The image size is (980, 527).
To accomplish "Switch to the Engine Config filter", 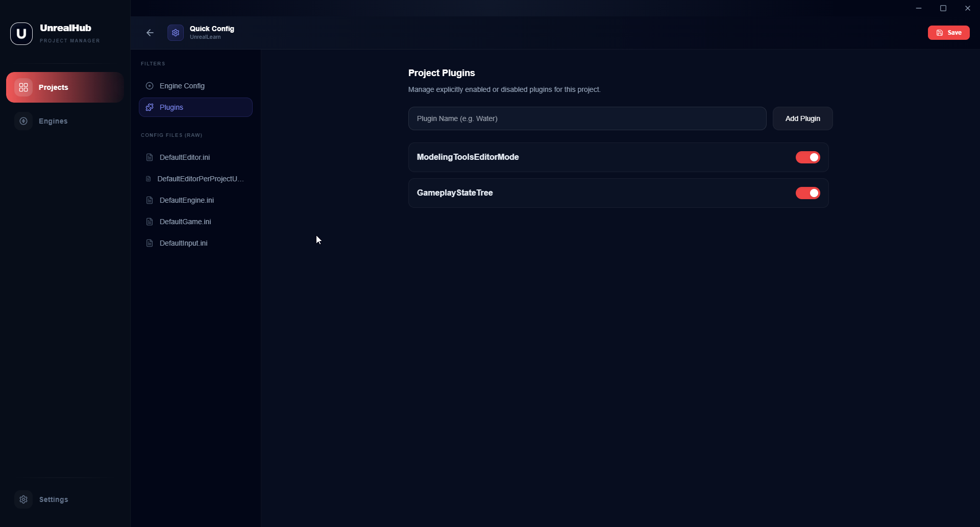I will pyautogui.click(x=182, y=86).
